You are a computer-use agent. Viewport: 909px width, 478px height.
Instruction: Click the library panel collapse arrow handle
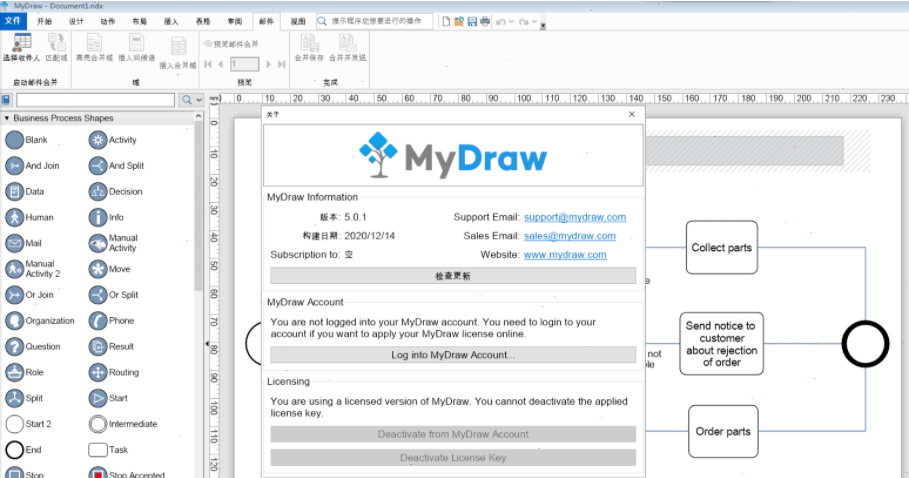pyautogui.click(x=207, y=344)
